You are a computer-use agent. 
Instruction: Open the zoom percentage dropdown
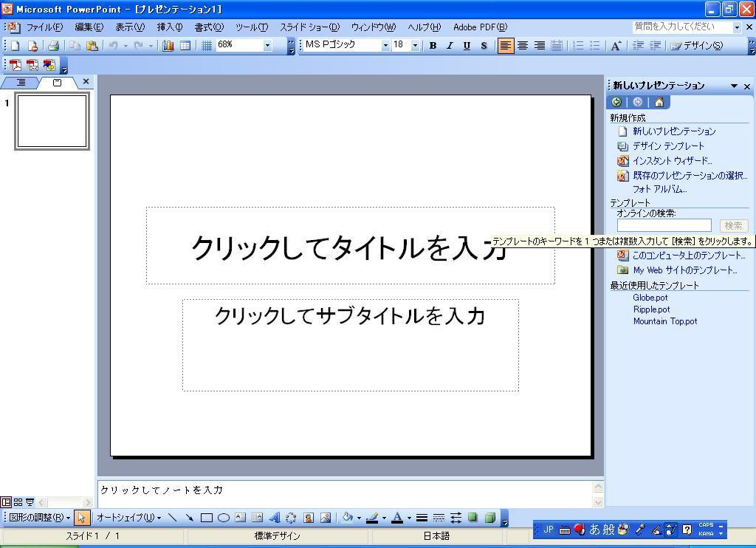pos(267,46)
